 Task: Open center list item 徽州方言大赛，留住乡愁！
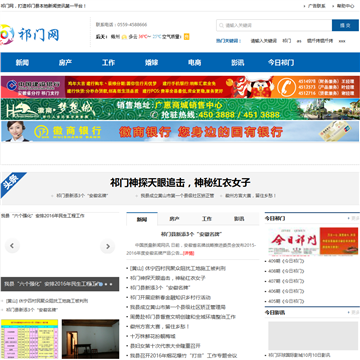point(160,326)
